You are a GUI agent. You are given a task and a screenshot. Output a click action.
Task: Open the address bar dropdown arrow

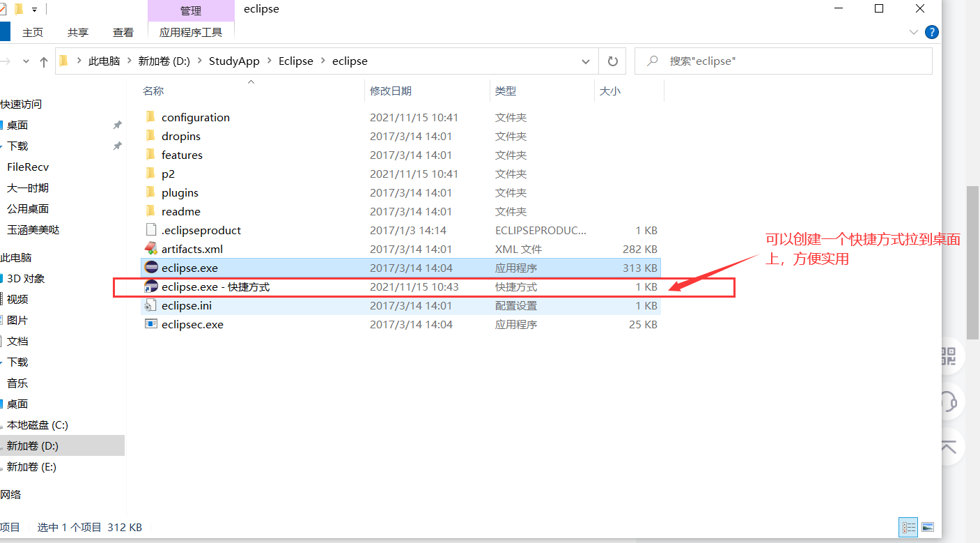pos(585,61)
